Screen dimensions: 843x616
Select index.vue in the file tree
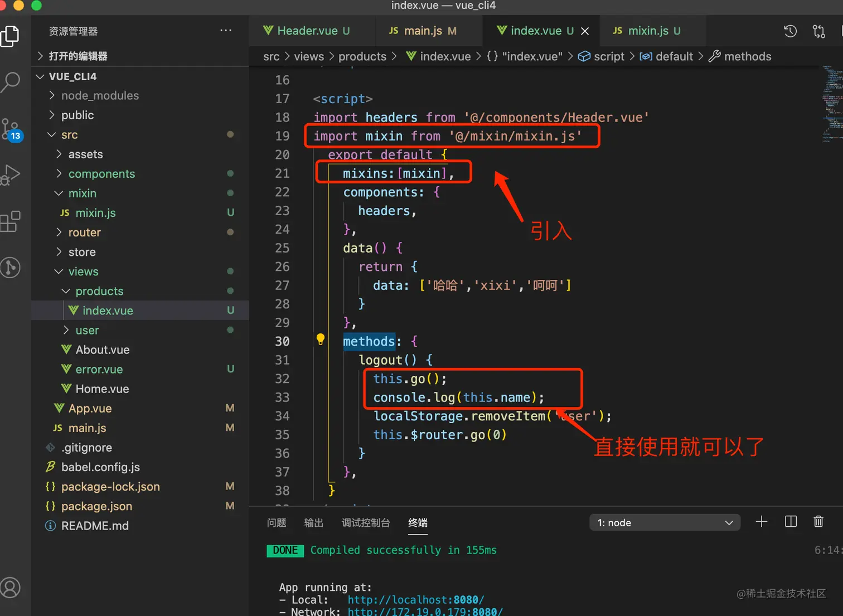pyautogui.click(x=140, y=311)
